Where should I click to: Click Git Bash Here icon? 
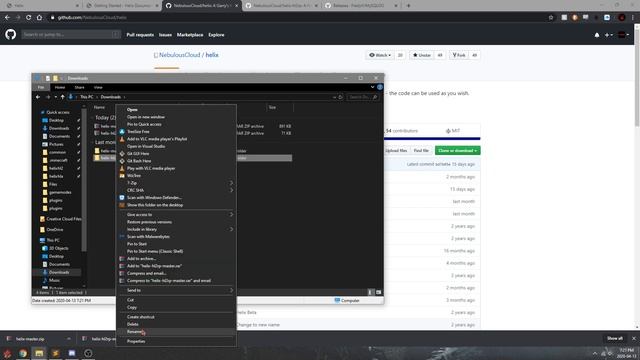coord(122,161)
